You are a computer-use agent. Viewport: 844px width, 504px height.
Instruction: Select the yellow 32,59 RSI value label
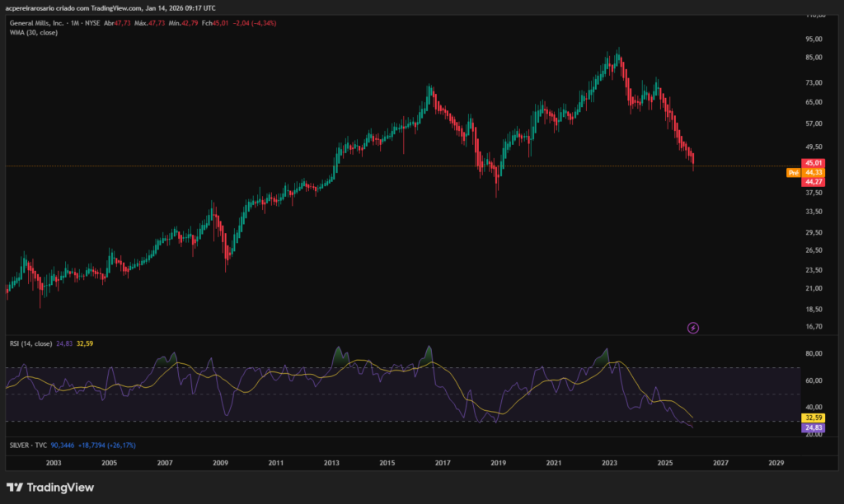point(811,418)
